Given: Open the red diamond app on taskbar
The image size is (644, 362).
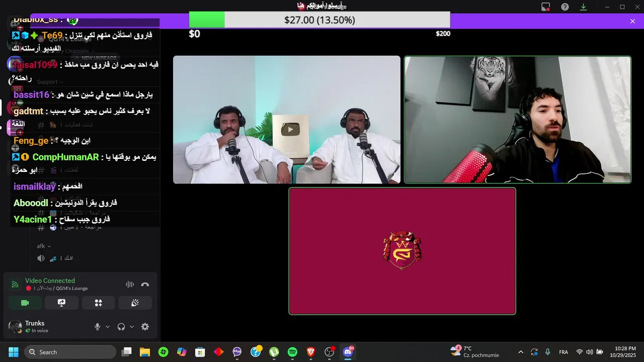Looking at the screenshot, I should click(219, 352).
